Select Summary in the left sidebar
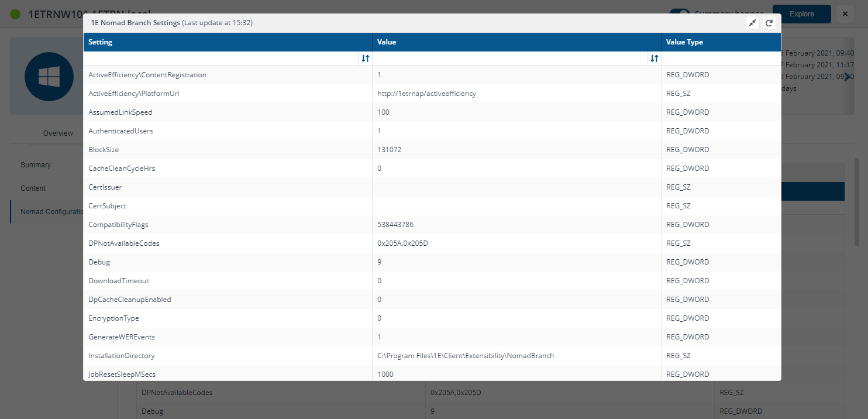 tap(36, 165)
